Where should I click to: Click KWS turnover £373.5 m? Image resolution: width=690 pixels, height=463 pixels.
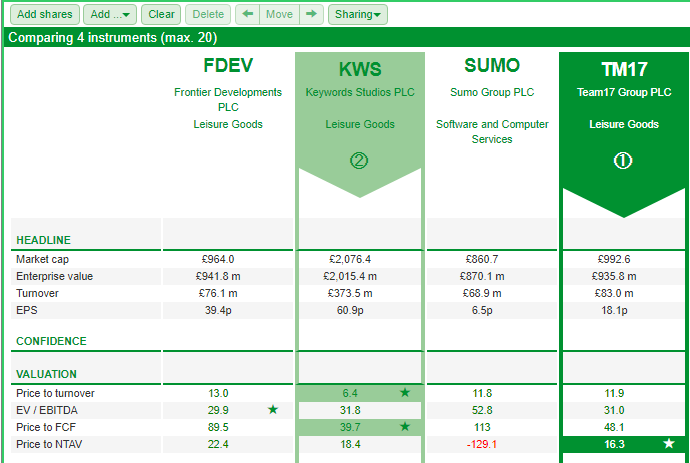(x=350, y=293)
